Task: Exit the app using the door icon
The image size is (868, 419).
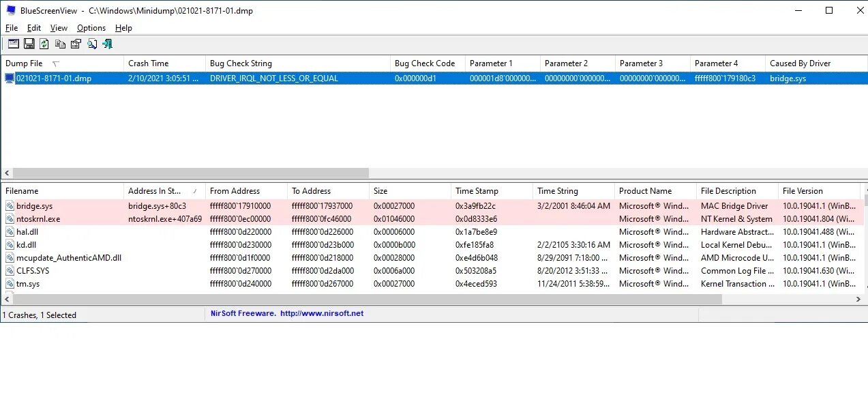Action: 107,44
